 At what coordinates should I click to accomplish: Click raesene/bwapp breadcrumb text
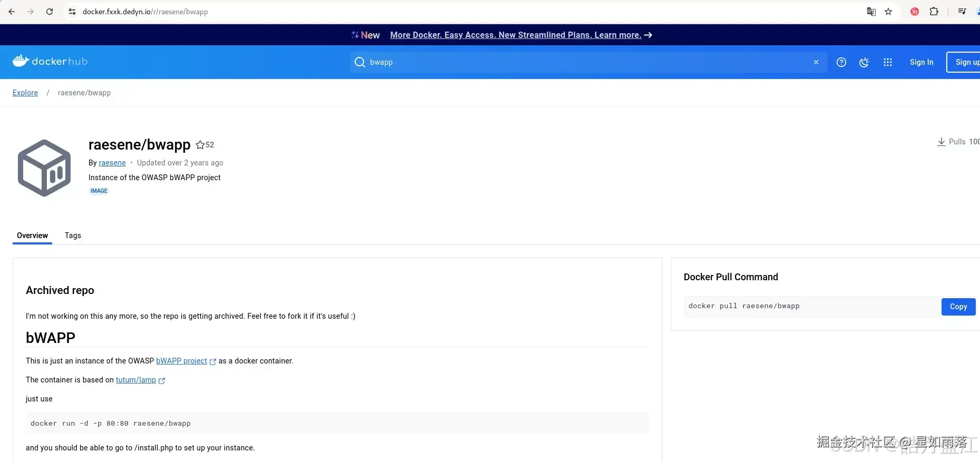[84, 93]
